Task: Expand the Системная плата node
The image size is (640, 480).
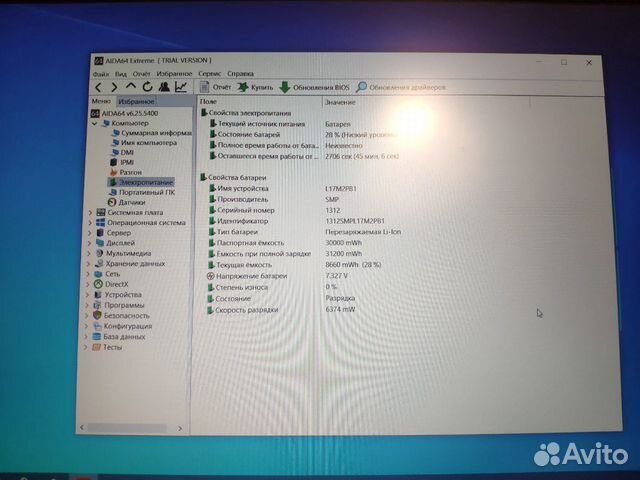Action: 90,213
